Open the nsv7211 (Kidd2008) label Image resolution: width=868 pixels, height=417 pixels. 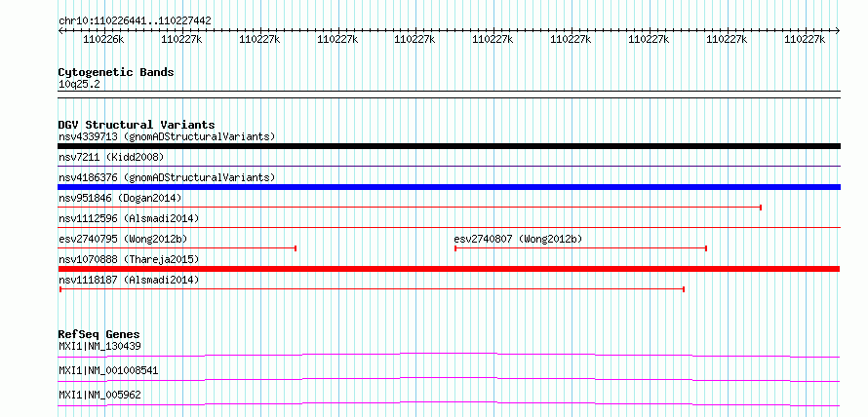111,158
